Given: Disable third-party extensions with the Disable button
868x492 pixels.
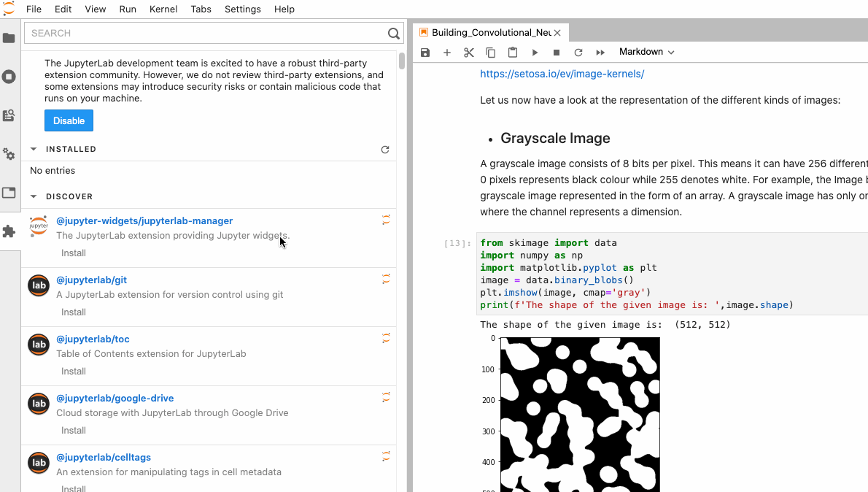Looking at the screenshot, I should point(69,120).
